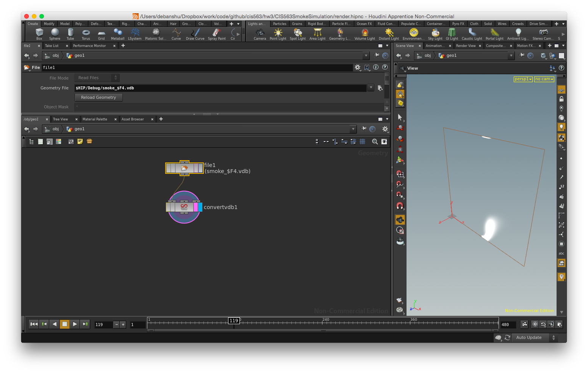Add a Volume Light from shelf

pyautogui.click(x=365, y=34)
